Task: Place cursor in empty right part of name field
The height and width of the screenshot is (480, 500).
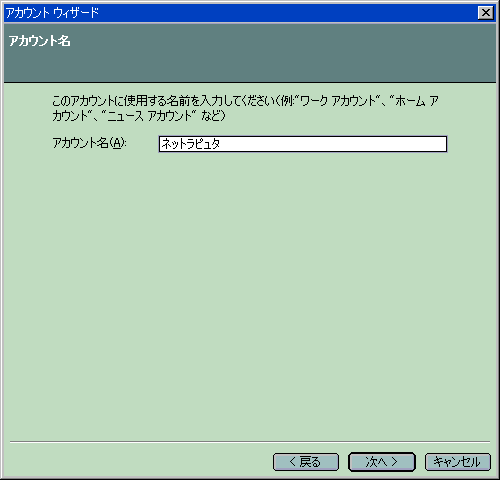Action: coord(333,144)
